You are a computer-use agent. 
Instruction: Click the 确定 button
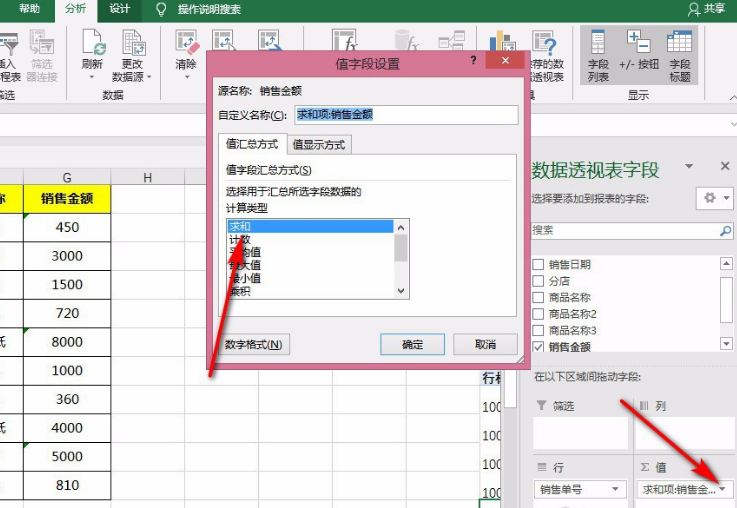click(x=412, y=344)
